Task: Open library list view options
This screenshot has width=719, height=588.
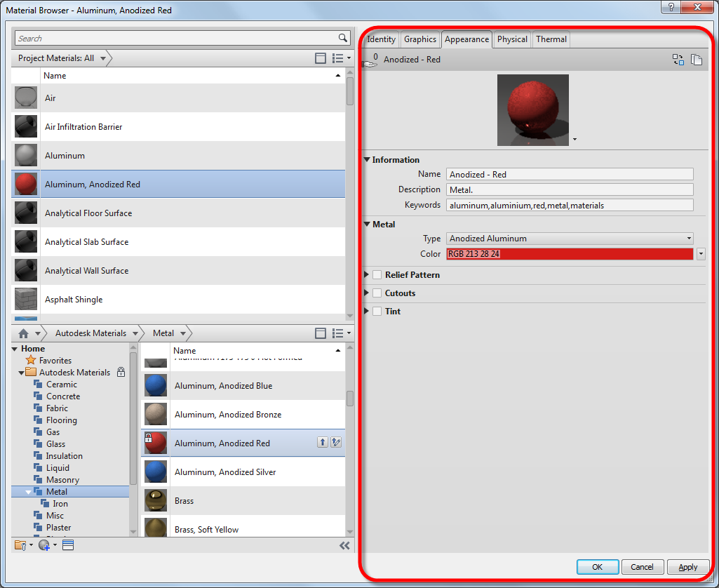Action: [341, 333]
